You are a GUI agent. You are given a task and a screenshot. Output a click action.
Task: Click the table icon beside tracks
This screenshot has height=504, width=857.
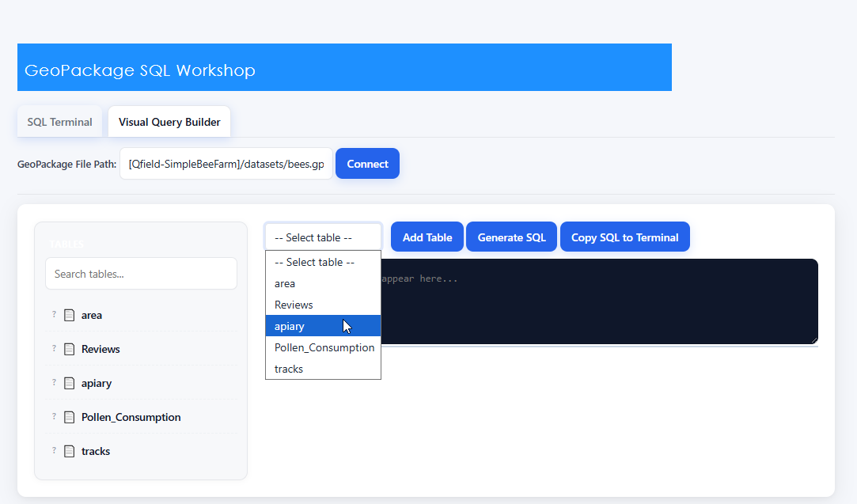coord(70,451)
